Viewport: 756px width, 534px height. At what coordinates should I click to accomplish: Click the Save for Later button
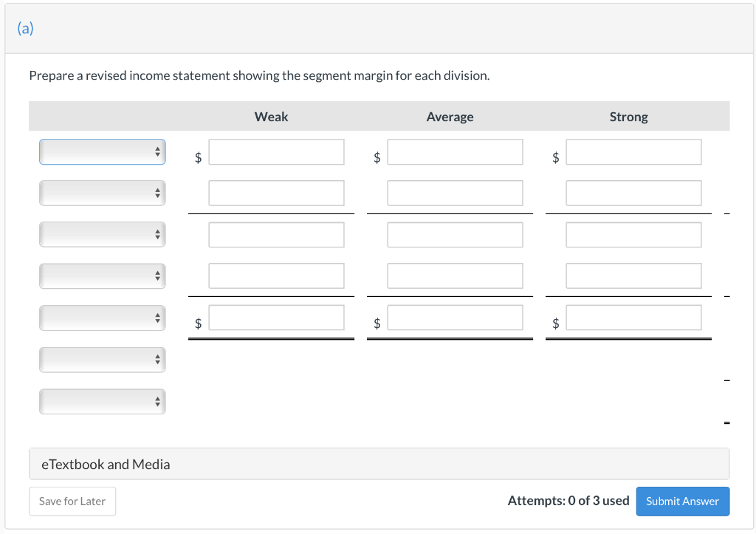[72, 502]
